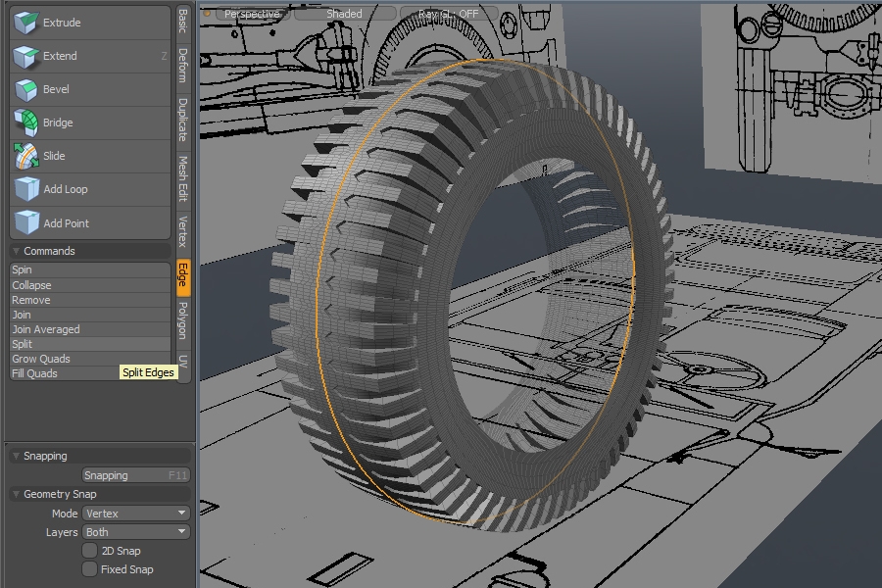Image resolution: width=882 pixels, height=588 pixels.
Task: Open the Shaded viewport style menu
Action: click(x=344, y=14)
